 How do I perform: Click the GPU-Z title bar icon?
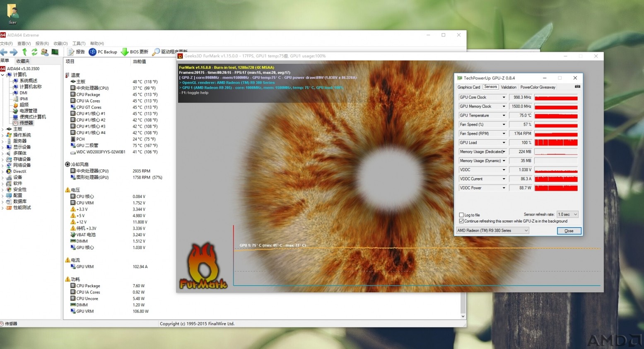pos(459,78)
